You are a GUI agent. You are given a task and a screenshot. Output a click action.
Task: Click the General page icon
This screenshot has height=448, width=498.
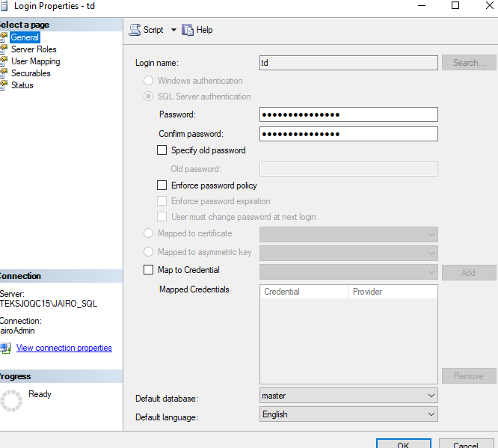[x=4, y=37]
